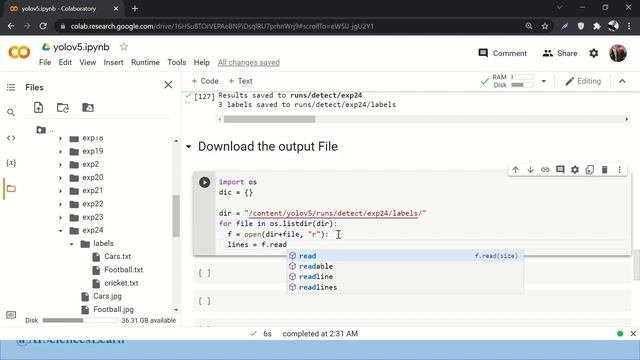This screenshot has width=640, height=360.
Task: Open the Colab home logo
Action: [x=19, y=53]
